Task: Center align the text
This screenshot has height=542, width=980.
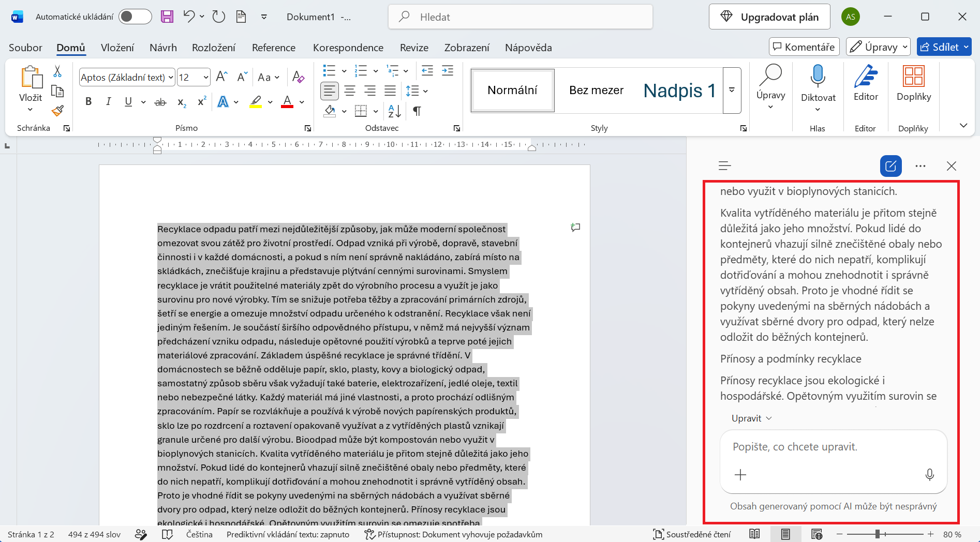Action: tap(350, 91)
